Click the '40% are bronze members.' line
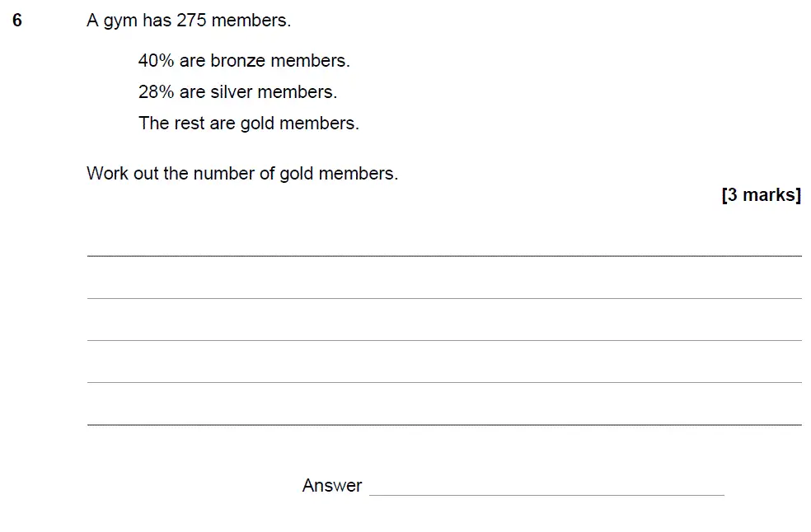This screenshot has height=532, width=811. coord(244,61)
